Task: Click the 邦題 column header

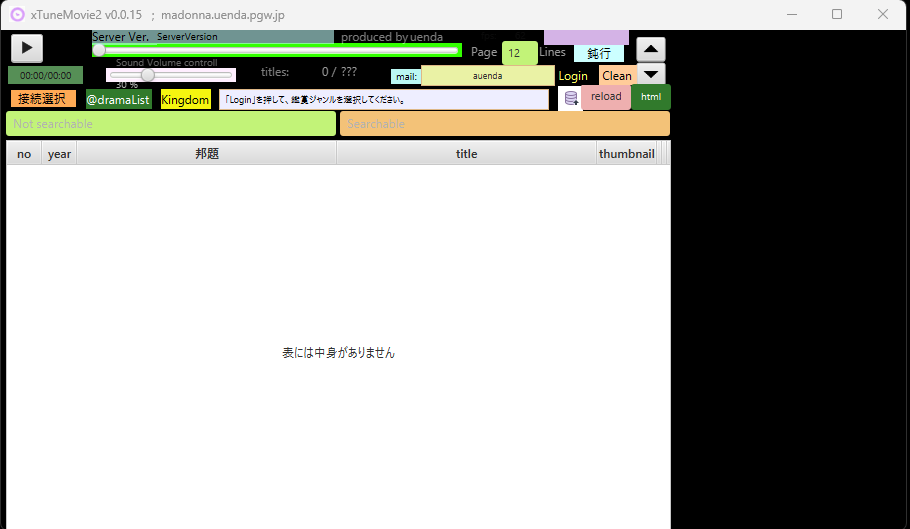Action: [x=207, y=154]
